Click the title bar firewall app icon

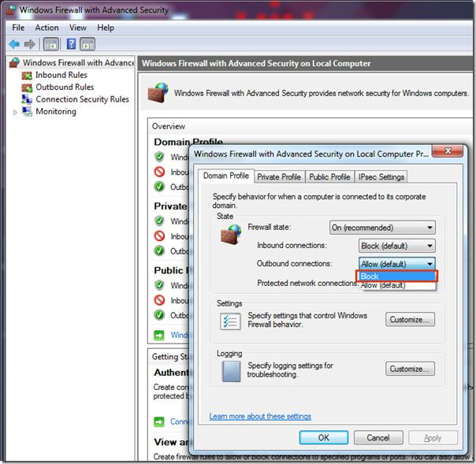pos(11,9)
